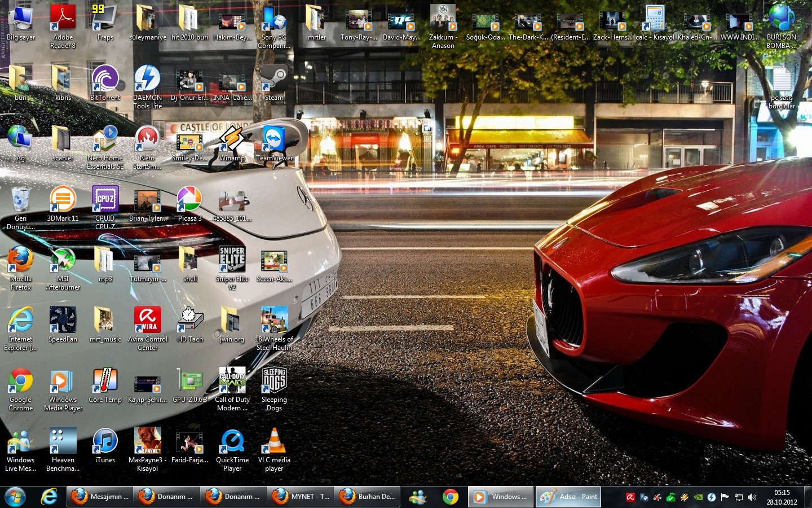Click Show Desktop button at taskbar end
Image resolution: width=812 pixels, height=508 pixels.
(x=807, y=497)
